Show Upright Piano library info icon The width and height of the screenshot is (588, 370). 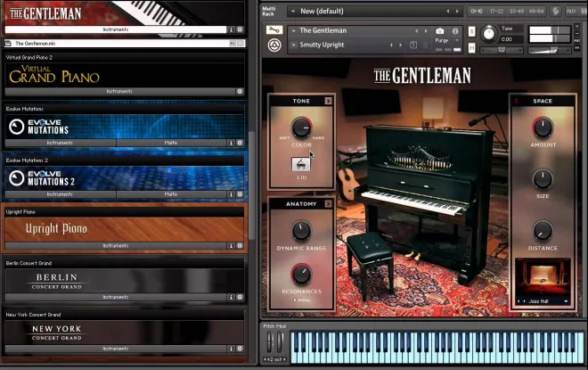click(231, 246)
